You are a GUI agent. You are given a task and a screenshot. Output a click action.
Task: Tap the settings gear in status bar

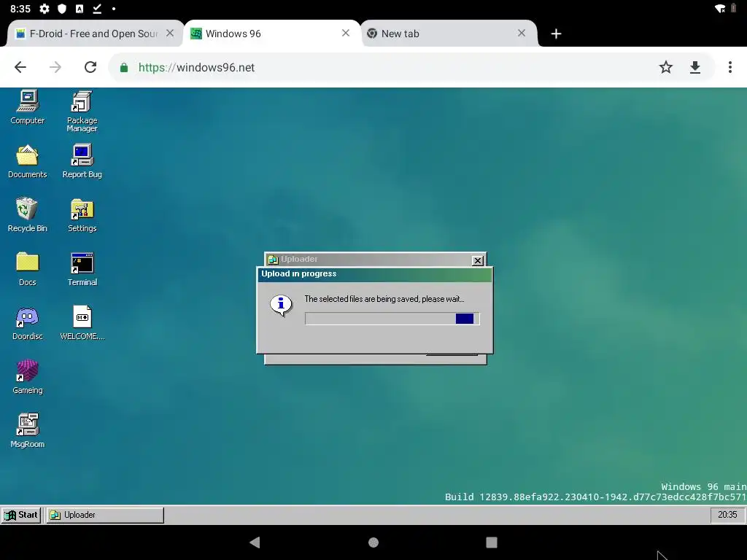coord(44,9)
